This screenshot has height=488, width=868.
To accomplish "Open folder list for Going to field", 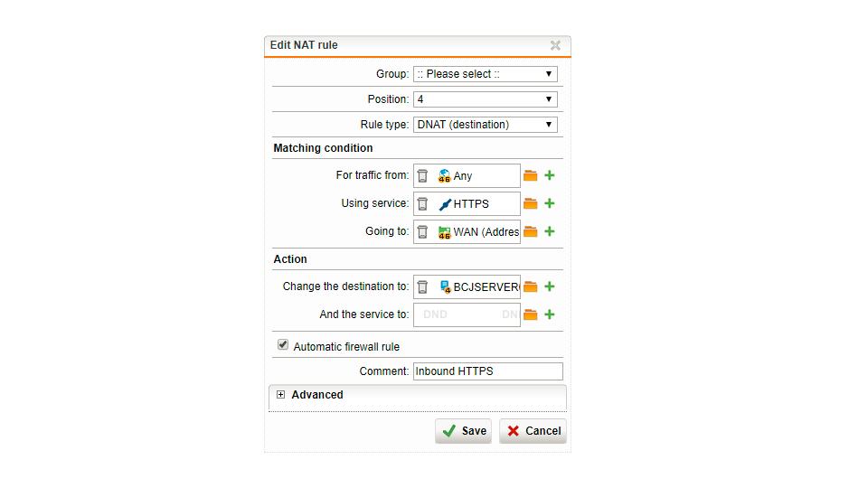I will coord(531,231).
